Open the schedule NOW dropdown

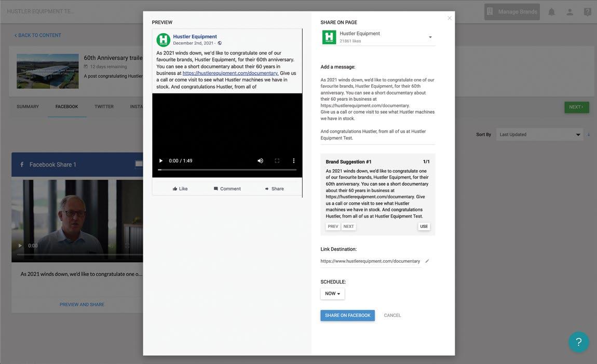(332, 293)
